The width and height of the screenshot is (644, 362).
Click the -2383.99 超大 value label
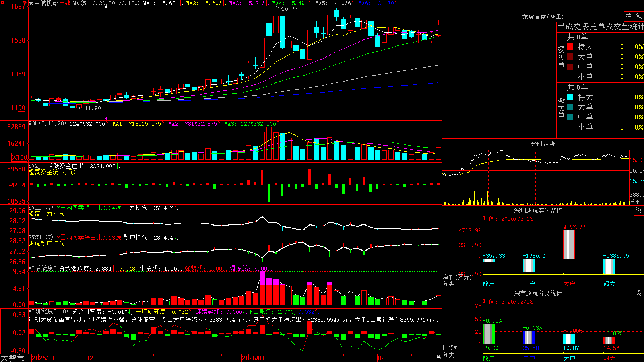tap(616, 256)
